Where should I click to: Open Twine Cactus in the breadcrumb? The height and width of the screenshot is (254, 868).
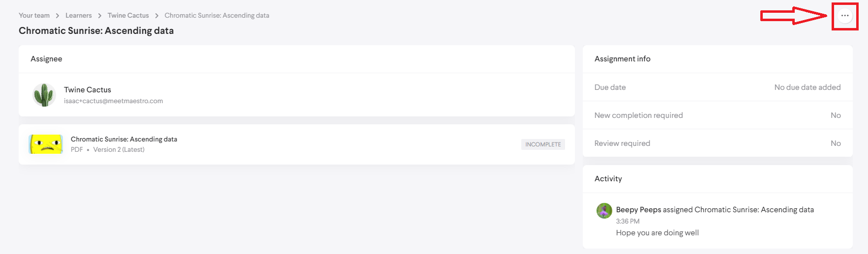point(128,16)
